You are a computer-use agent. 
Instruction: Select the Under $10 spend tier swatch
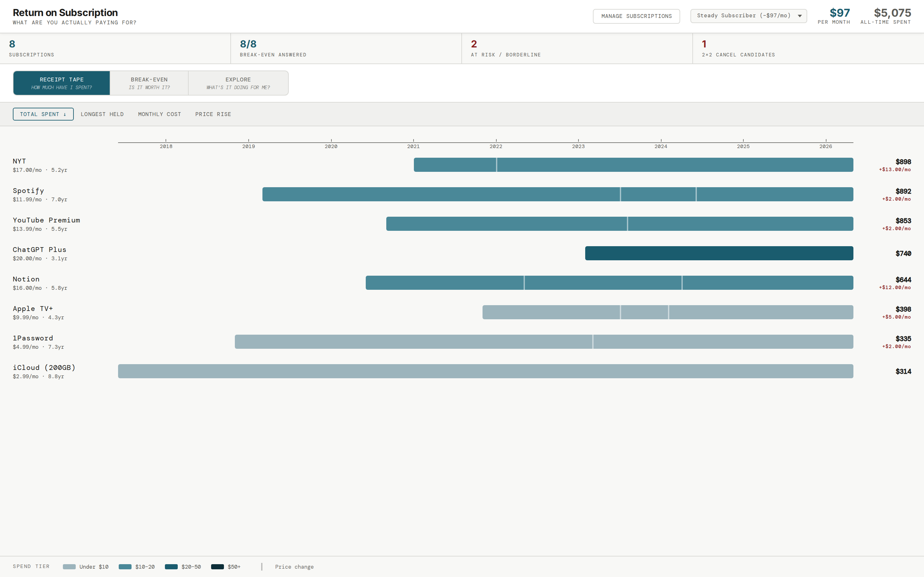click(x=69, y=567)
